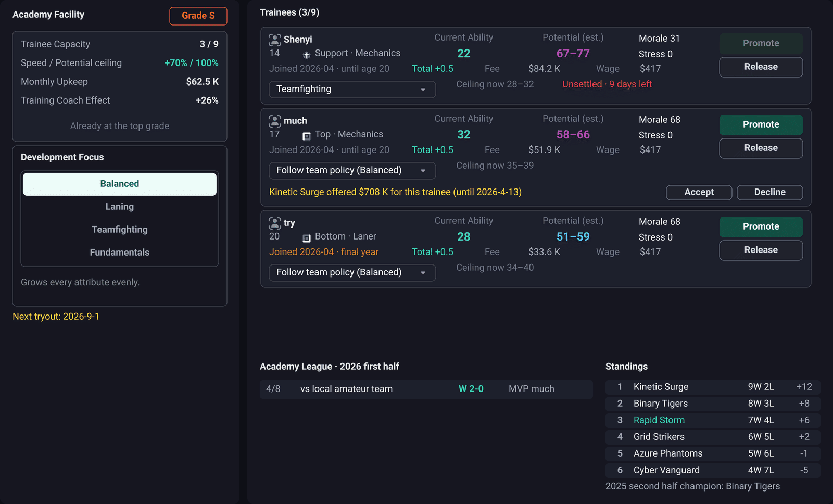Promote trainee much to the roster
Viewport: 833px width, 504px height.
click(761, 124)
